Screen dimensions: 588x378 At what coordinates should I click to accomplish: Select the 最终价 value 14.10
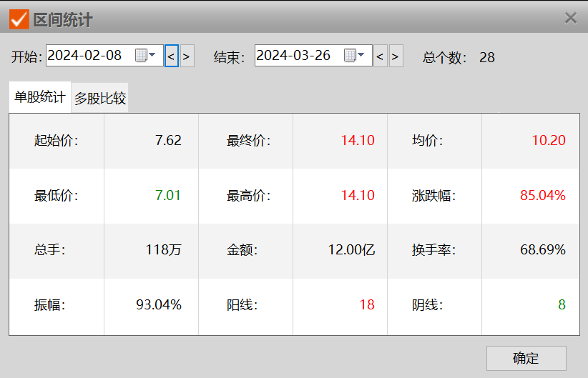(x=358, y=141)
